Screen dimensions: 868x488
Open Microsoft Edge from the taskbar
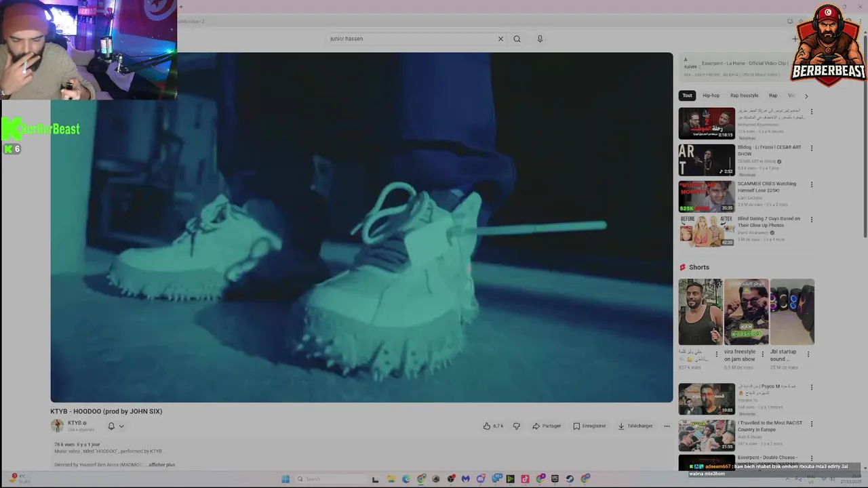(x=406, y=479)
